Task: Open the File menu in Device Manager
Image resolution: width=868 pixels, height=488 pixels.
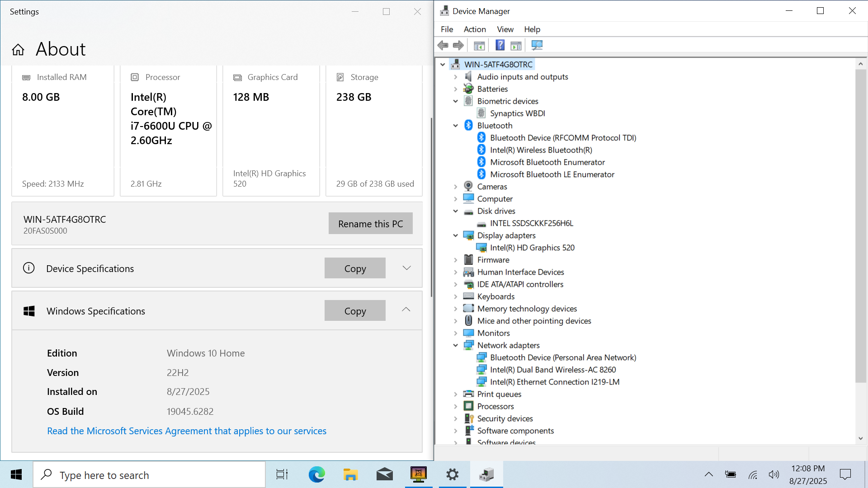Action: (447, 29)
